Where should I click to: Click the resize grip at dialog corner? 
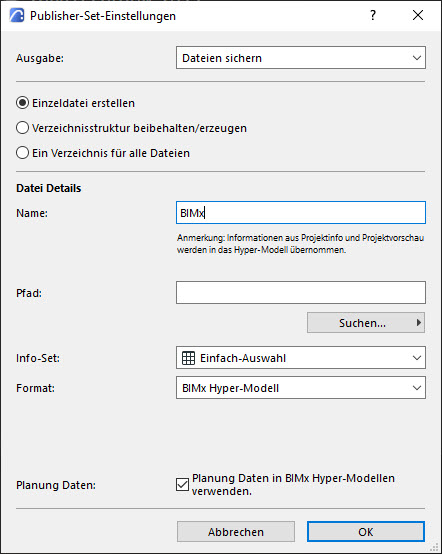[x=435, y=547]
